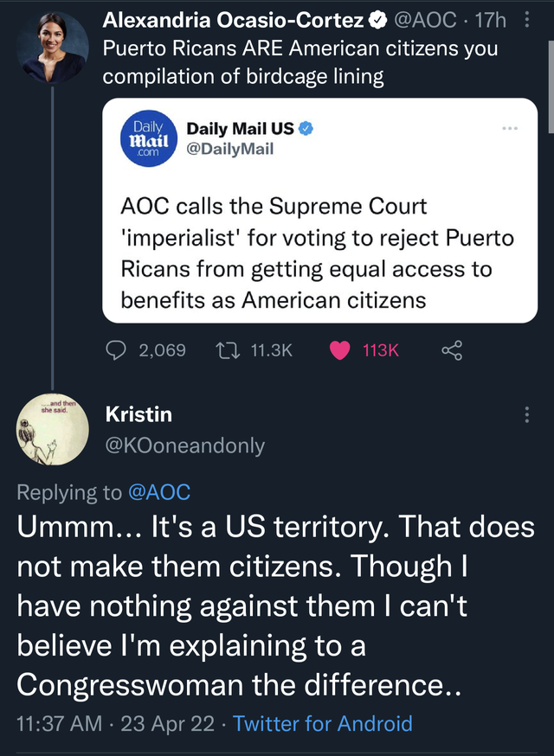Like the tweet with heart icon

(340, 350)
